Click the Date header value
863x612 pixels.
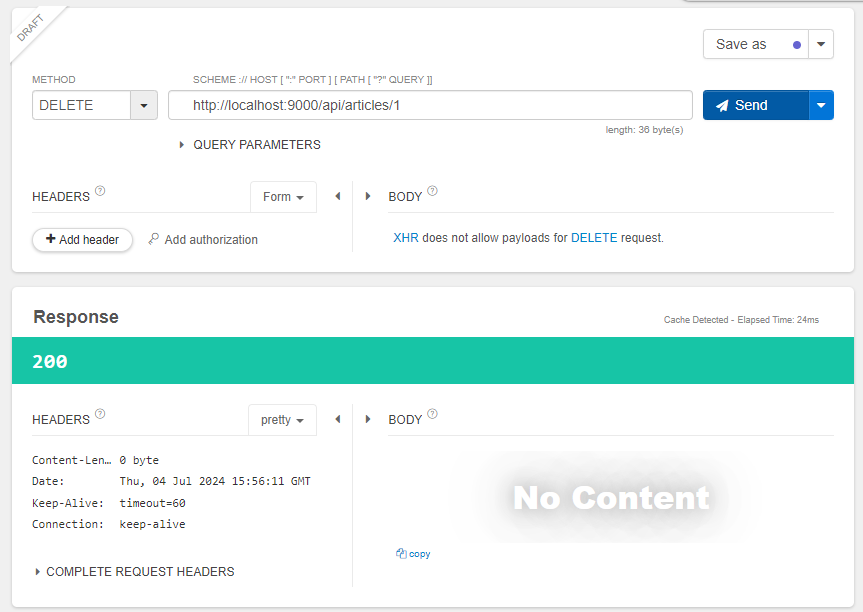(x=215, y=482)
